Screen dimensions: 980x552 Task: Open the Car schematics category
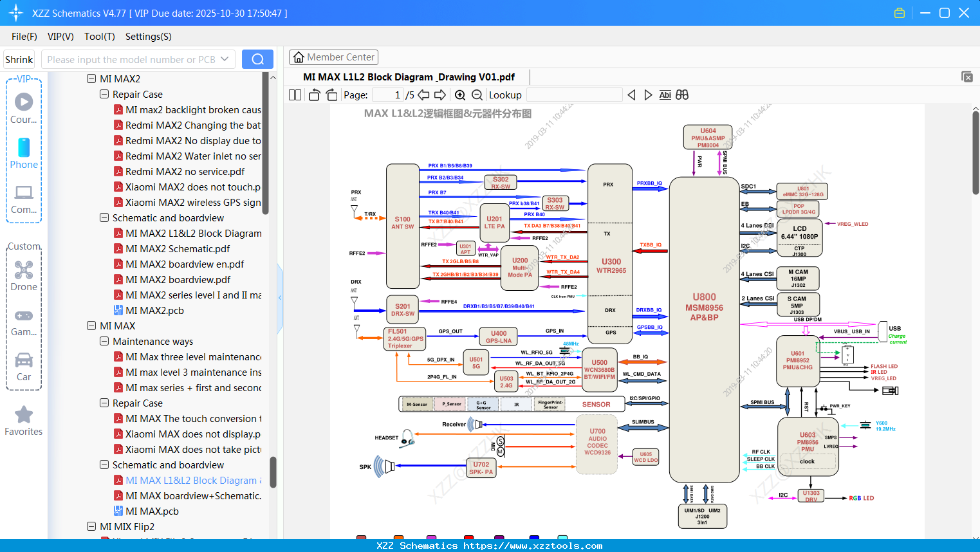pos(24,363)
